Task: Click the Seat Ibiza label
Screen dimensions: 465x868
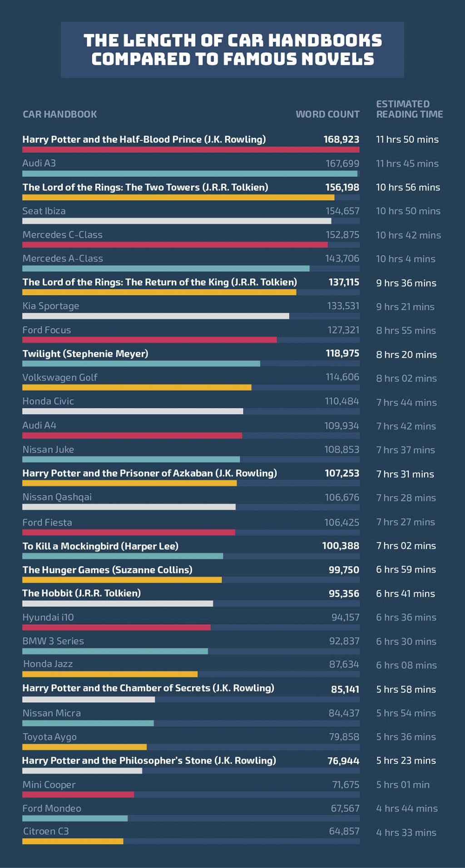Action: [x=44, y=211]
